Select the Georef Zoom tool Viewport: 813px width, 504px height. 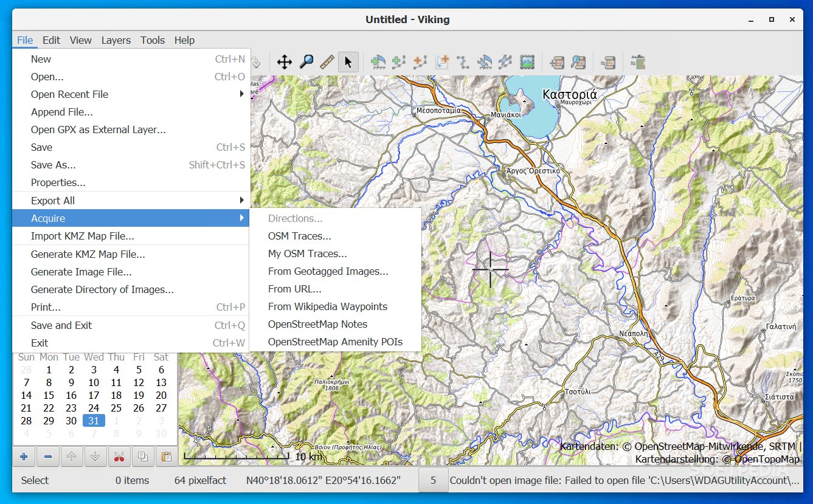tap(578, 61)
